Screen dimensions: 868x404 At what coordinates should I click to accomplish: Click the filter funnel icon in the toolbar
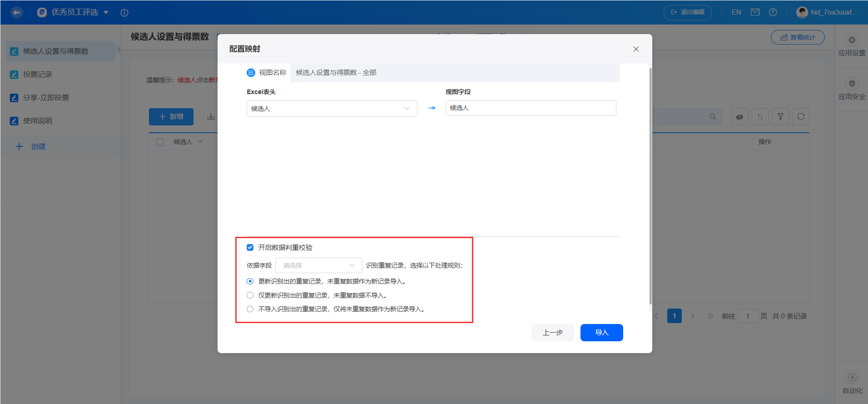point(780,117)
